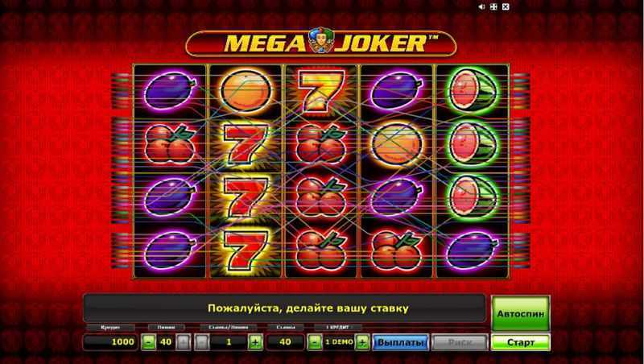Click the plum symbol at bottom of fifth reel
644x364 pixels.
click(x=473, y=250)
